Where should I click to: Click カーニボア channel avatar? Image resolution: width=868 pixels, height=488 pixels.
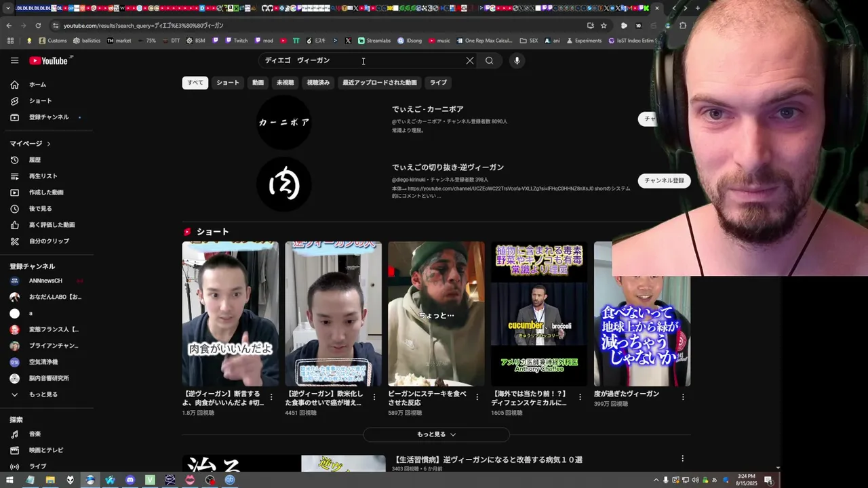pyautogui.click(x=284, y=122)
